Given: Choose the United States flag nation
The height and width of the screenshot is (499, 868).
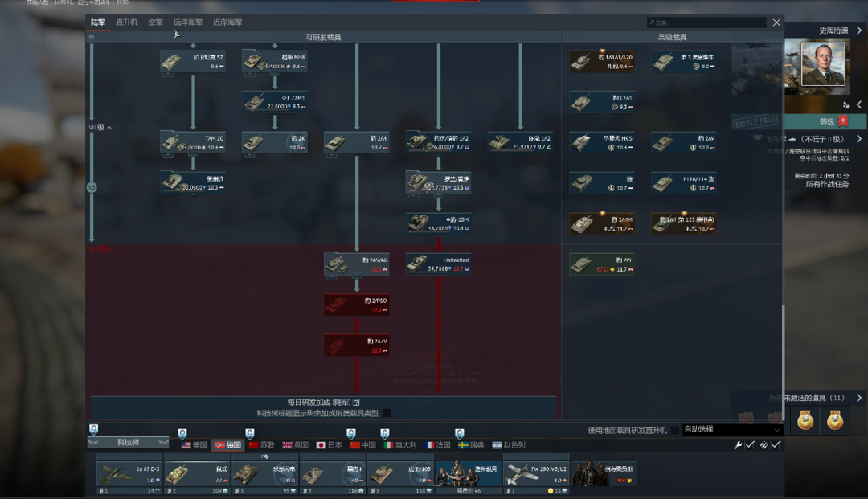Looking at the screenshot, I should click(194, 445).
